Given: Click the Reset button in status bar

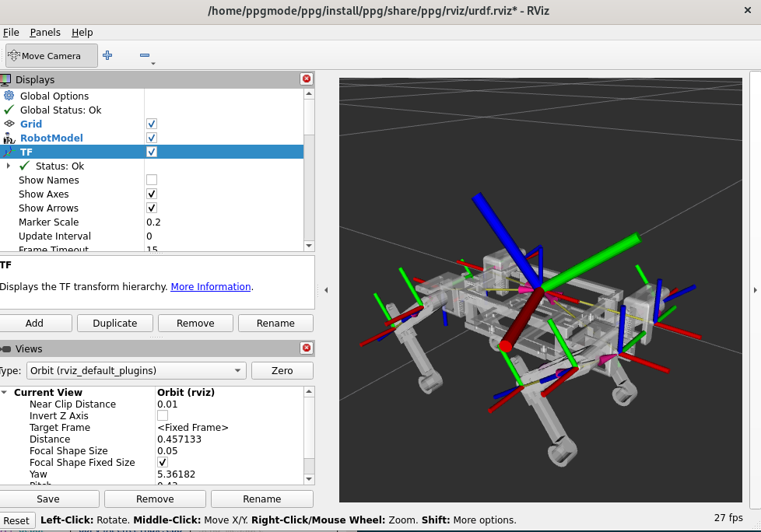Looking at the screenshot, I should tap(16, 520).
